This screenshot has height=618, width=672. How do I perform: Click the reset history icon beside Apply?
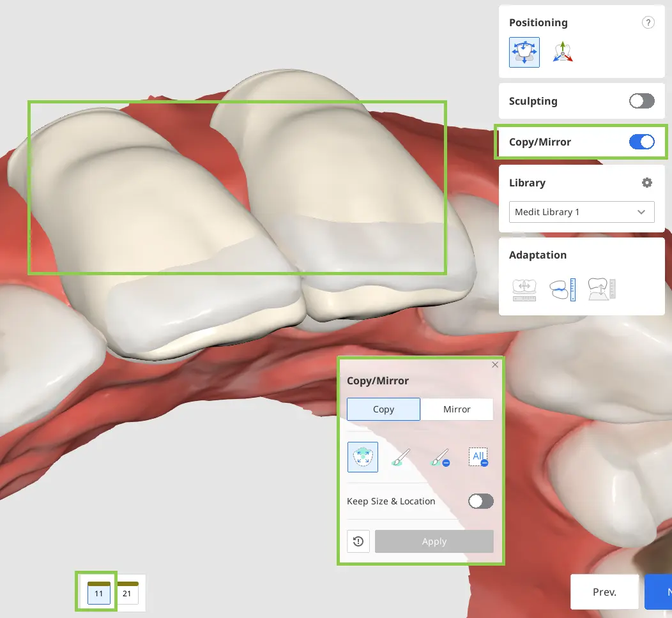click(358, 541)
